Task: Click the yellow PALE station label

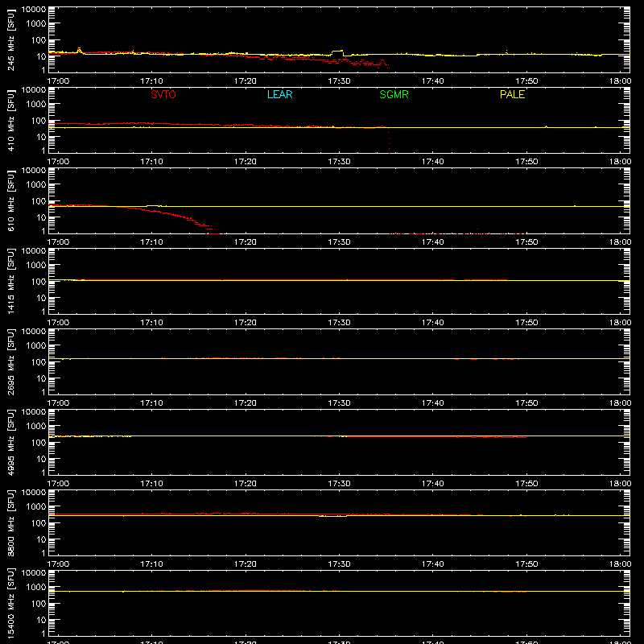Action: pyautogui.click(x=512, y=94)
